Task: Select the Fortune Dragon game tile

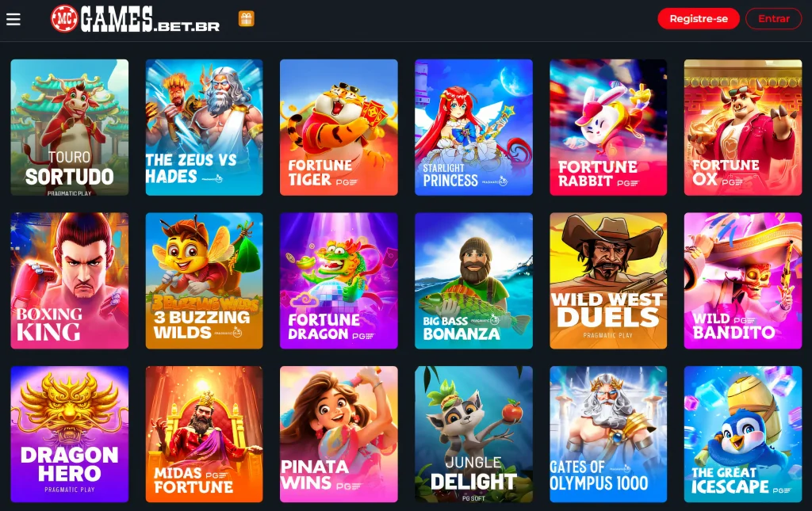Action: click(339, 280)
